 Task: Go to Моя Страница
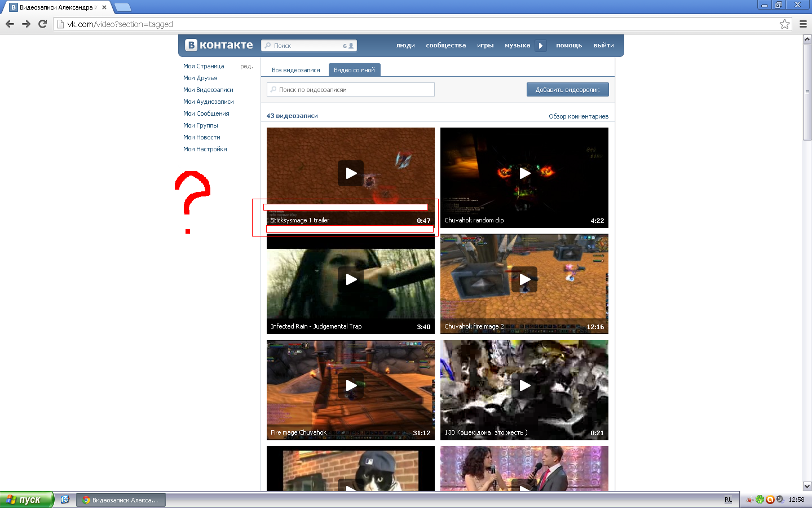(204, 66)
